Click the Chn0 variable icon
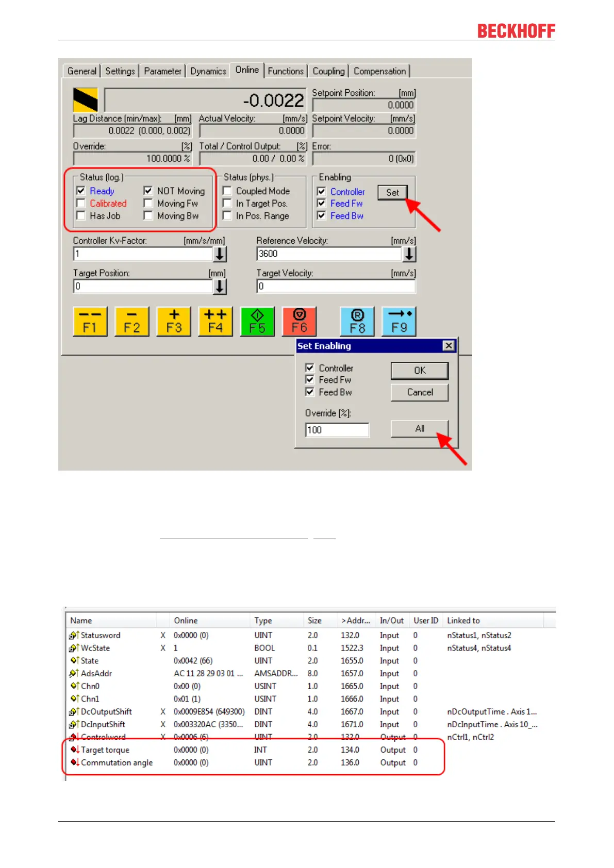 75,686
